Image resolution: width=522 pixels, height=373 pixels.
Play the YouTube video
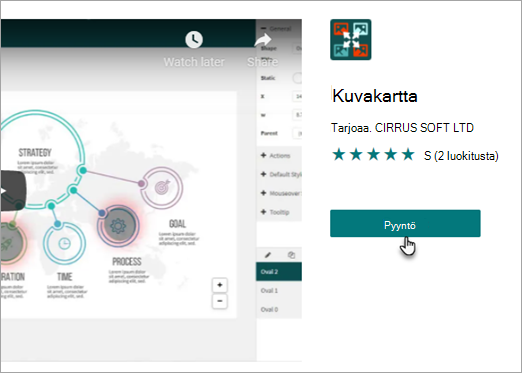[12, 191]
